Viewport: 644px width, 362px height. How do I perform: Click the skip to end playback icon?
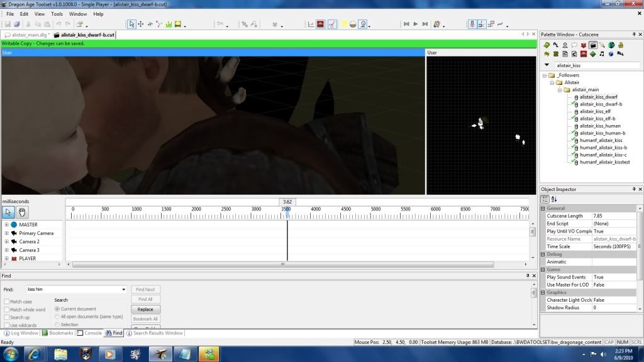pyautogui.click(x=425, y=25)
